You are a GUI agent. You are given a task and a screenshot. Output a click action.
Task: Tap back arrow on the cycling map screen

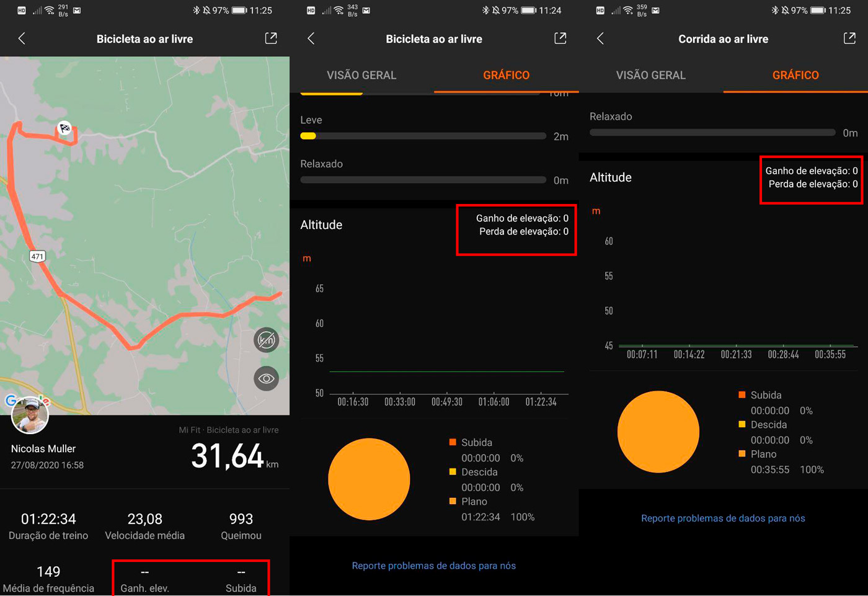(x=22, y=38)
